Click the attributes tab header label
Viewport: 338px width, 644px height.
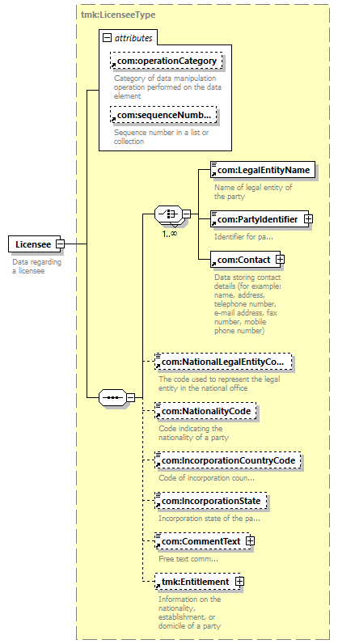(x=133, y=38)
